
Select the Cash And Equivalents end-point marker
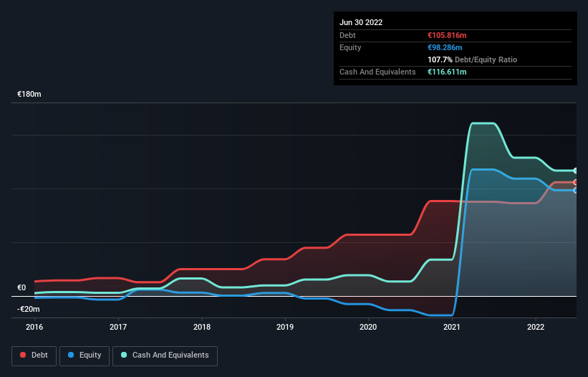[x=576, y=171]
